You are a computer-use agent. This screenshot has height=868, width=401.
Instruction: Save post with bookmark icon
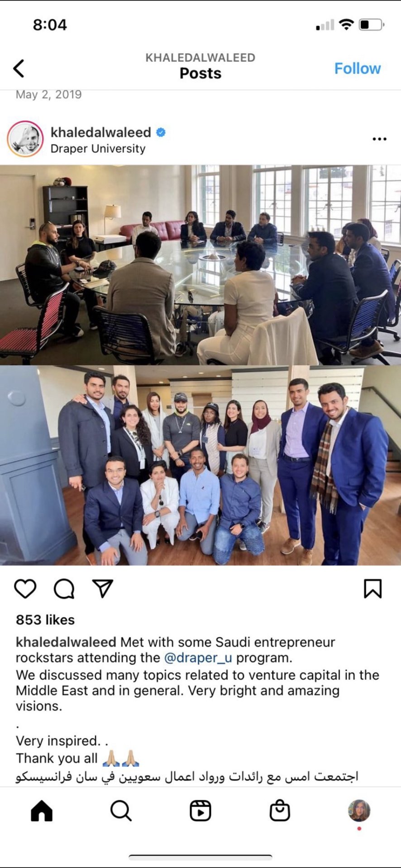(373, 589)
